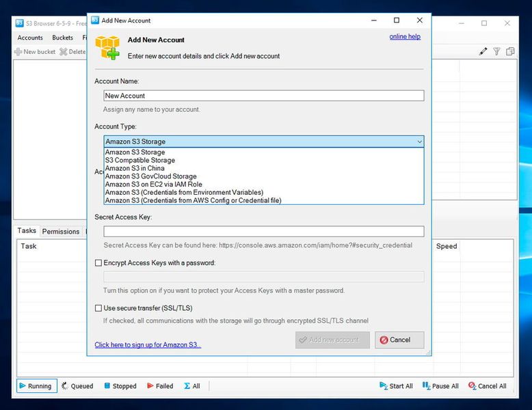This screenshot has height=410, width=532.
Task: Open the online help link
Action: (405, 37)
